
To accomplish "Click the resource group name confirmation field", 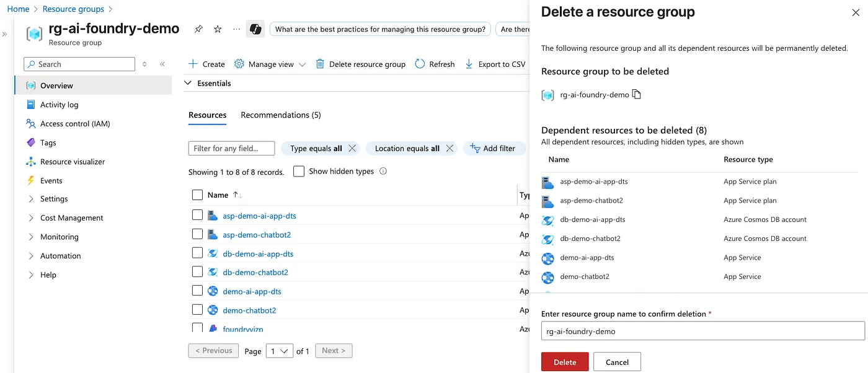I will (702, 331).
